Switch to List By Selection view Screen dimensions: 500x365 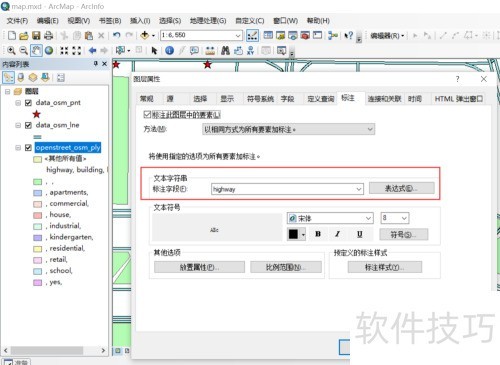45,78
